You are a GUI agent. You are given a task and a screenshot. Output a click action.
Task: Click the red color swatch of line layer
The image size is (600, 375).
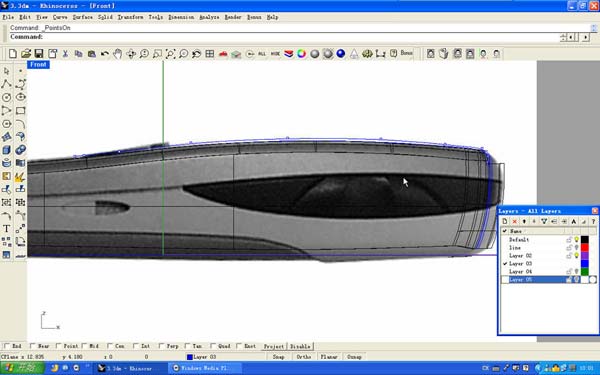click(584, 248)
